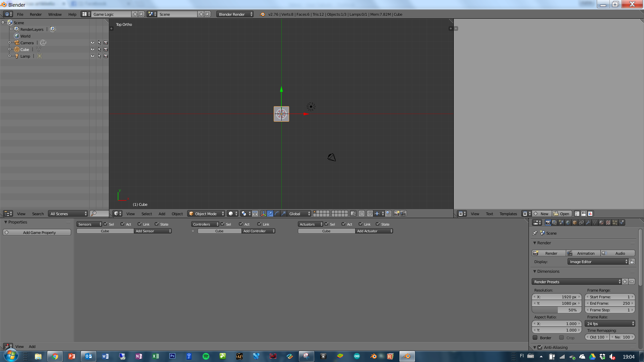
Task: Toggle the Anti-Aliasing checkbox
Action: click(540, 347)
